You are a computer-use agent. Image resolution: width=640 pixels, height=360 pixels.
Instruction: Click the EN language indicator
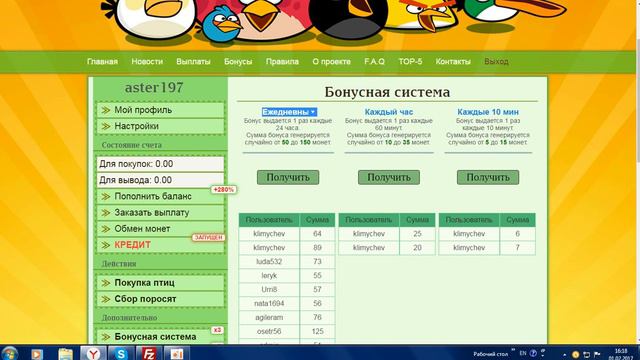click(522, 353)
